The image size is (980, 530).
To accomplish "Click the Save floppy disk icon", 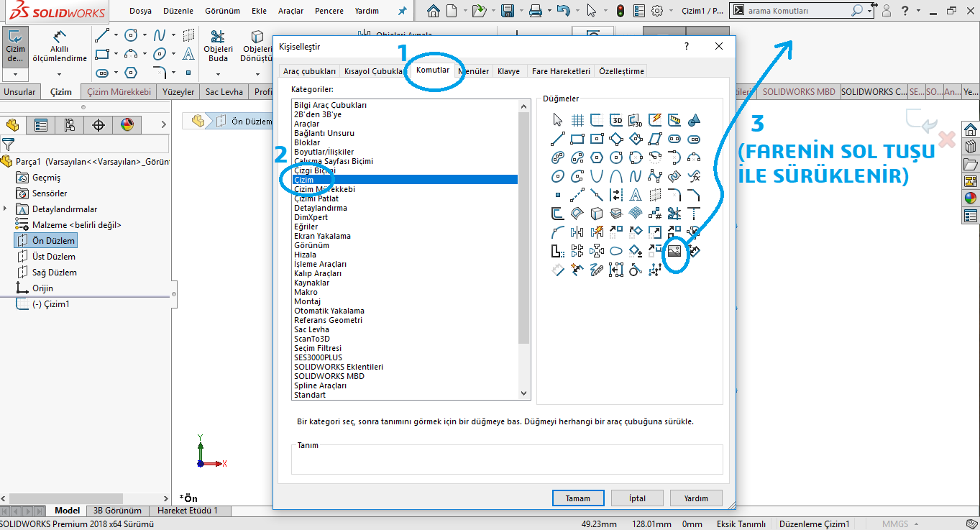I will 507,11.
